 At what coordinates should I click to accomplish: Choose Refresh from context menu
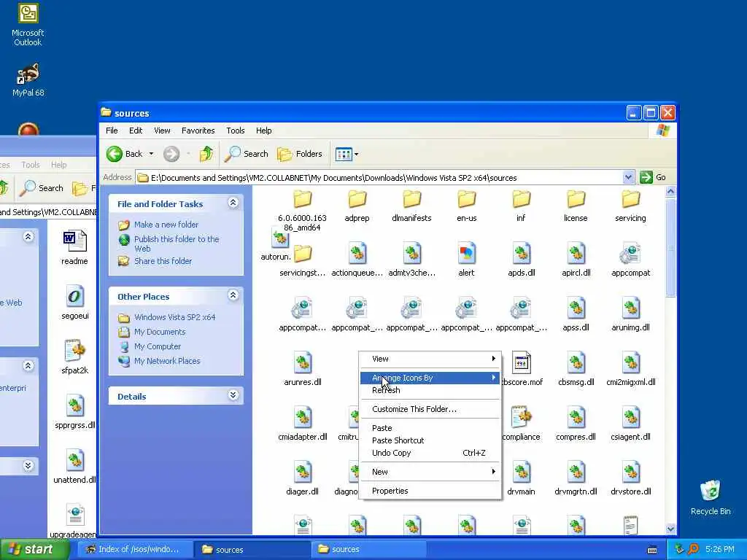click(x=429, y=390)
